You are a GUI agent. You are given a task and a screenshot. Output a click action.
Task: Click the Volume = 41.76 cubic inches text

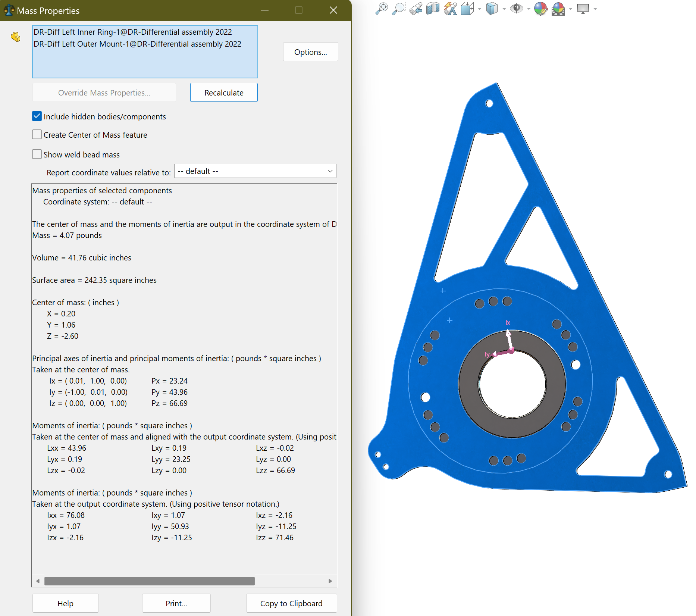82,258
